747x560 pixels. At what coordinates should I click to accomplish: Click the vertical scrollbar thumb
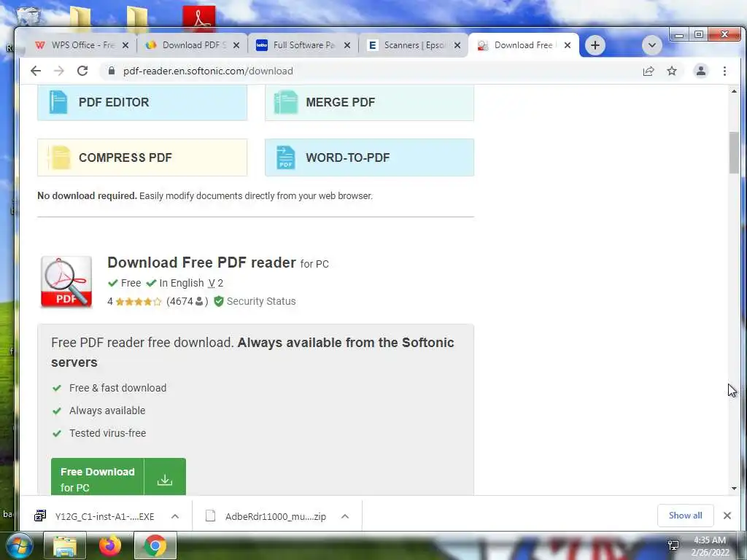[734, 153]
